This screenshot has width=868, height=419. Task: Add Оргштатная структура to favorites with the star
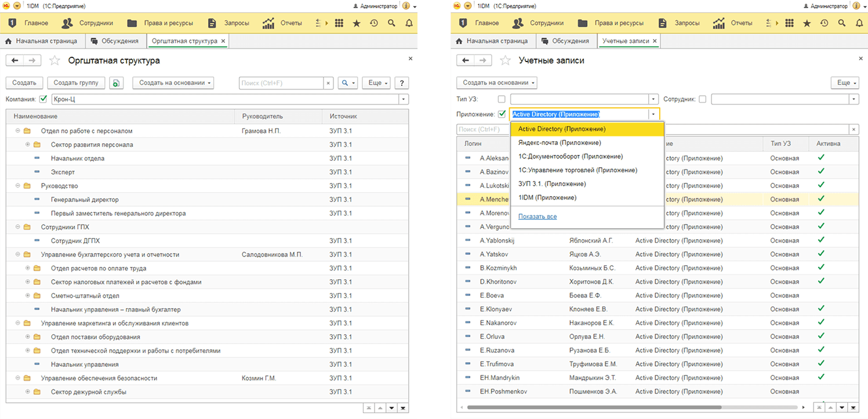pos(55,60)
